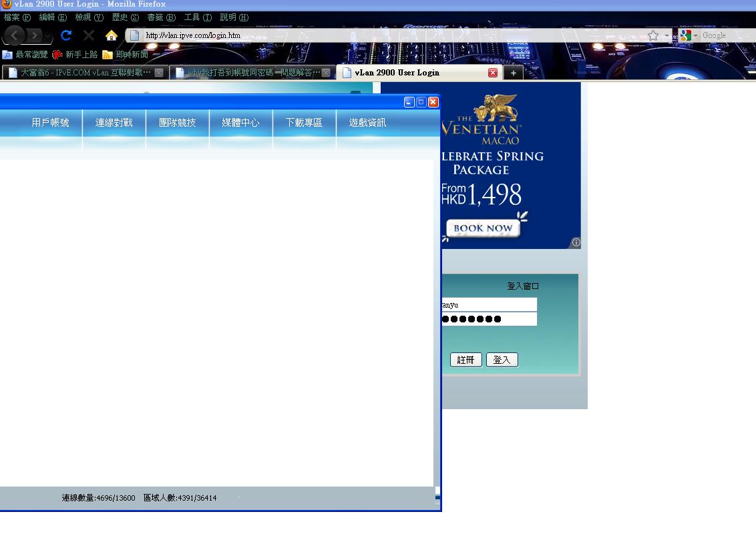Bookmark this page with the star icon
Image resolution: width=756 pixels, height=552 pixels.
(x=653, y=35)
